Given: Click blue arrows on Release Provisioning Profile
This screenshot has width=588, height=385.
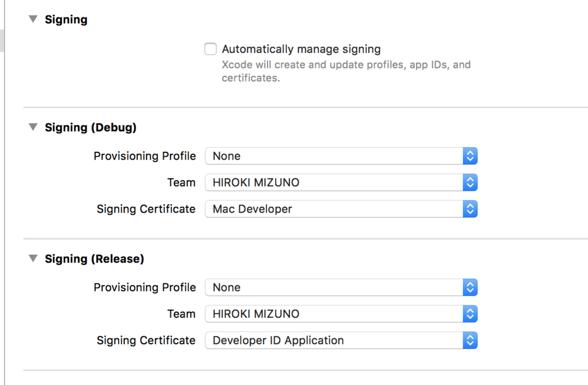Looking at the screenshot, I should click(470, 287).
